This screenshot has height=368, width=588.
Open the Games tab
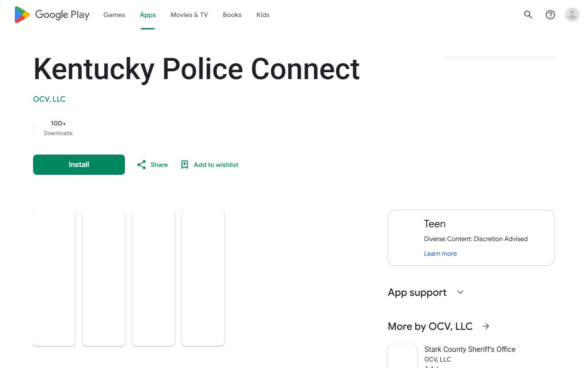[x=114, y=15]
